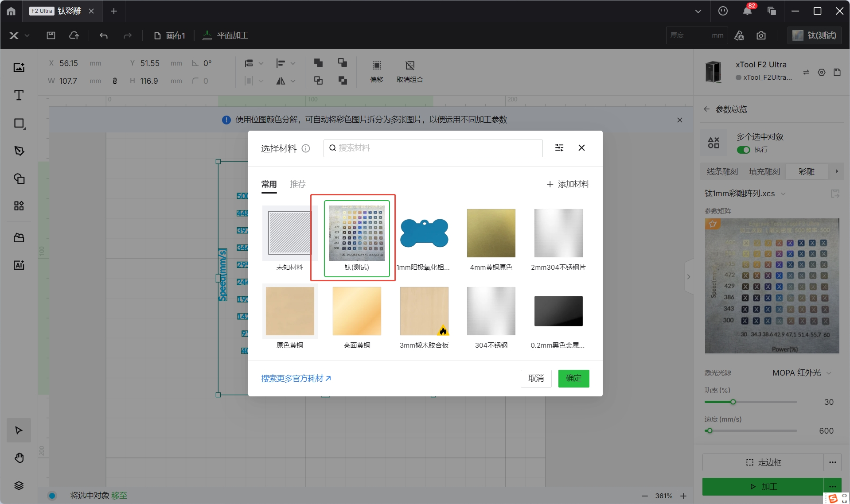Open the layers panel icon
Screen dimensions: 850x504
tap(19, 485)
